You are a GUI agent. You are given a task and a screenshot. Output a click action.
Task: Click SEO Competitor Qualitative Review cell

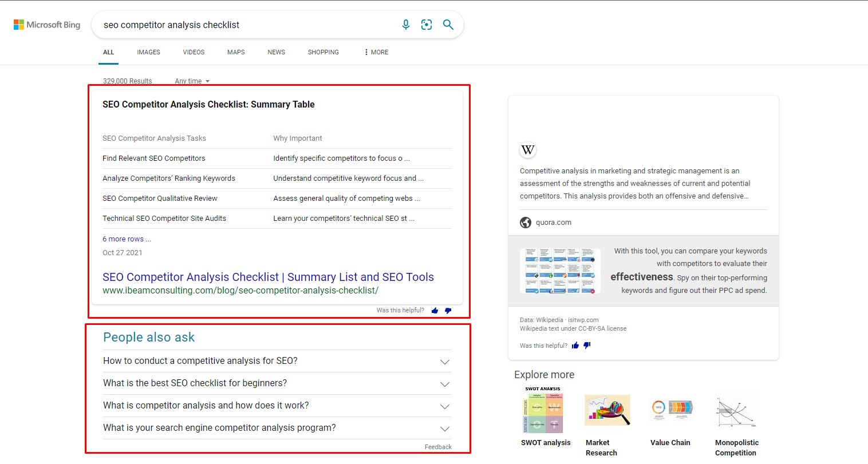point(160,199)
